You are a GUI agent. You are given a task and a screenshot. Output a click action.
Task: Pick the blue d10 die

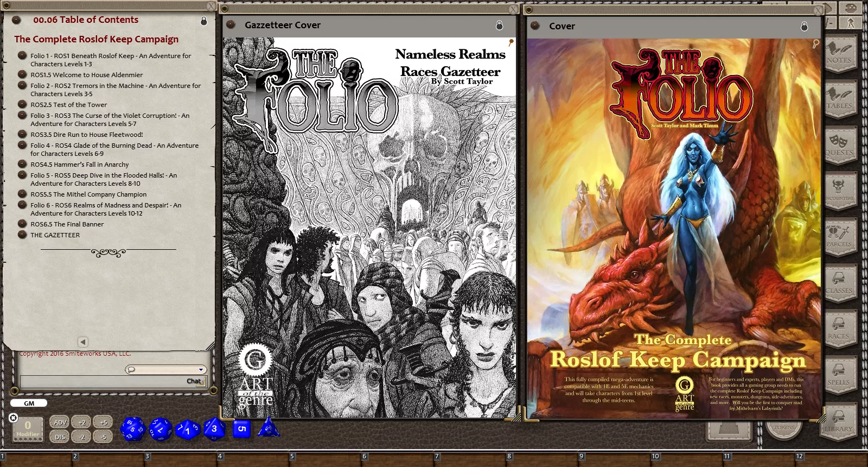188,430
